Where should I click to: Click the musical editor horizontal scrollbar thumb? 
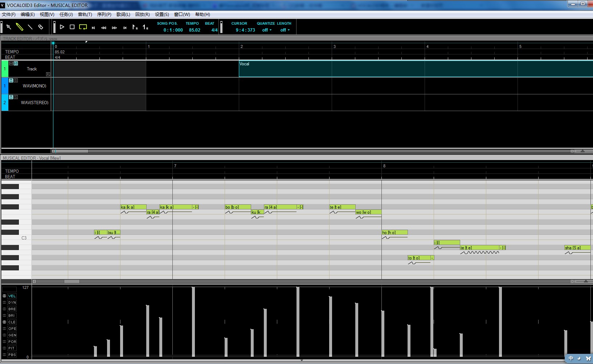(x=72, y=281)
